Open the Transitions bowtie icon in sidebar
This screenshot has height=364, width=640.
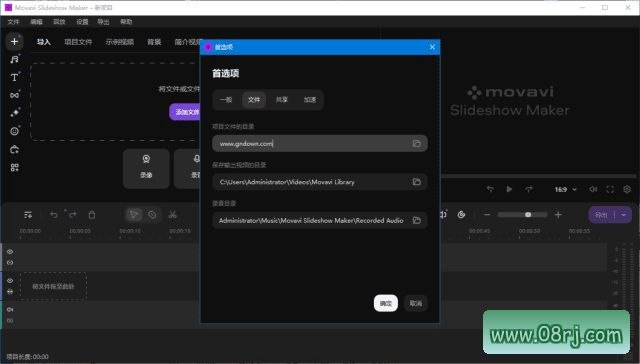tap(14, 95)
